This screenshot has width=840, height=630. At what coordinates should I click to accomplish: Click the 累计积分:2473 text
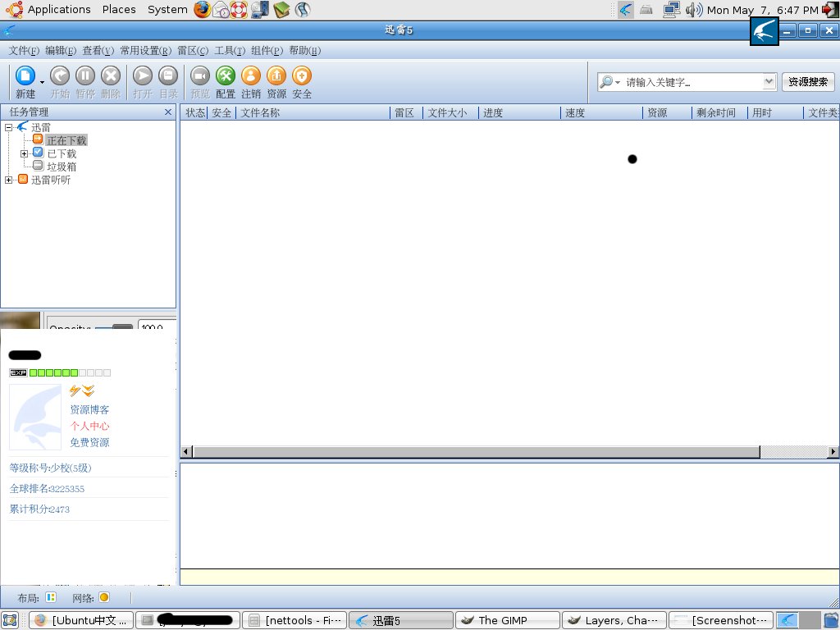[x=39, y=509]
